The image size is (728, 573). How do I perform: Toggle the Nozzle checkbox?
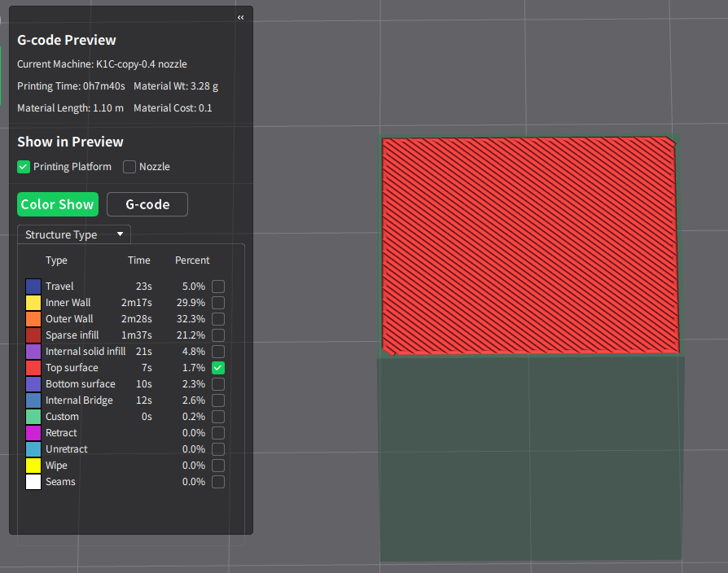129,167
